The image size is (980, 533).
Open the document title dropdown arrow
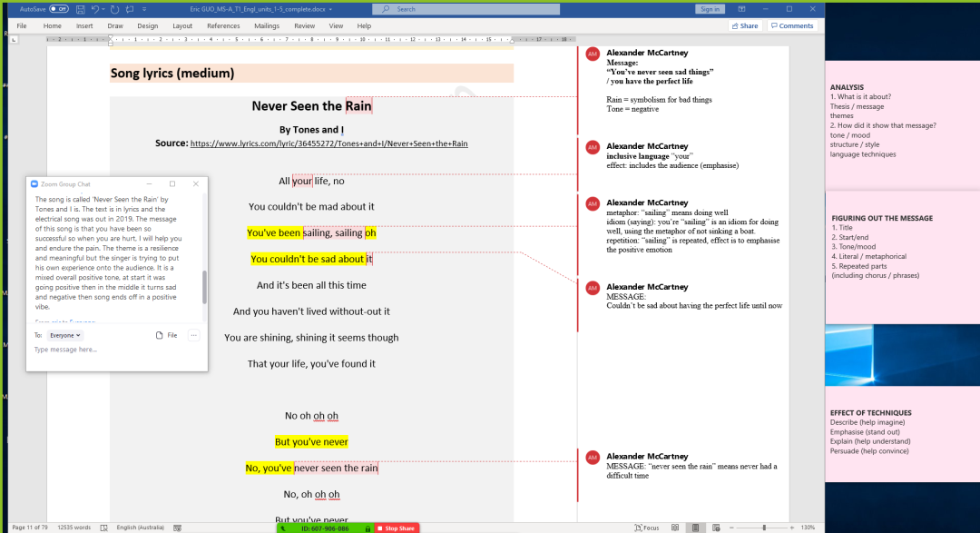[330, 9]
